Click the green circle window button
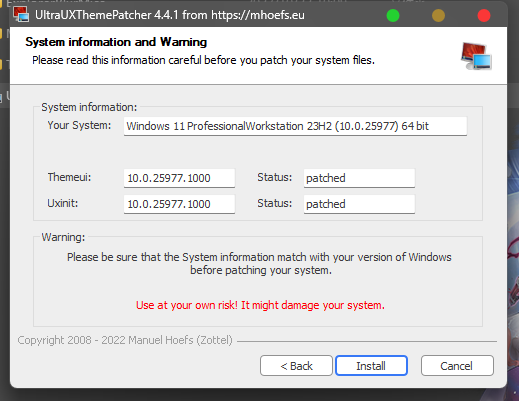The height and width of the screenshot is (401, 519). [x=393, y=16]
